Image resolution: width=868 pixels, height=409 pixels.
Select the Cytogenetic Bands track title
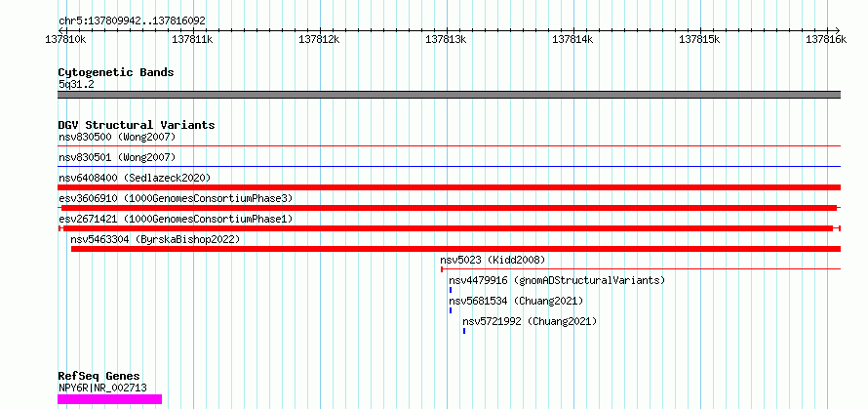click(116, 72)
